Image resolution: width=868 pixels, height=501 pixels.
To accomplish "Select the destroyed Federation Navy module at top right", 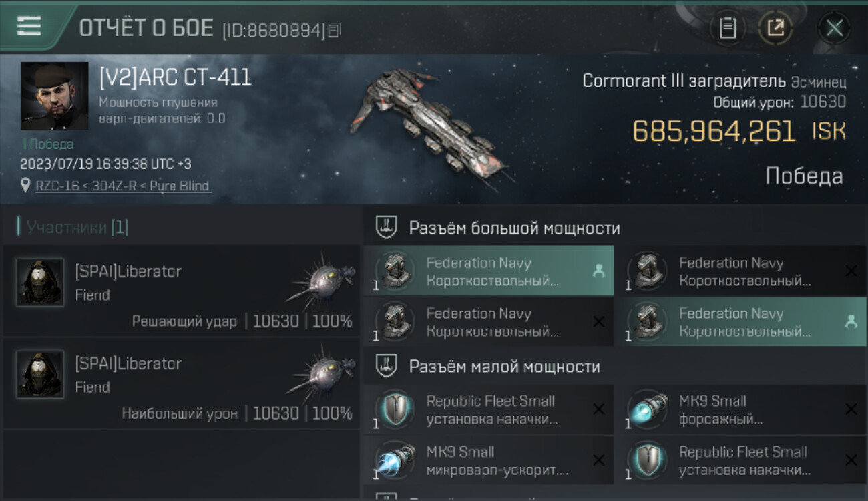I will pos(741,271).
